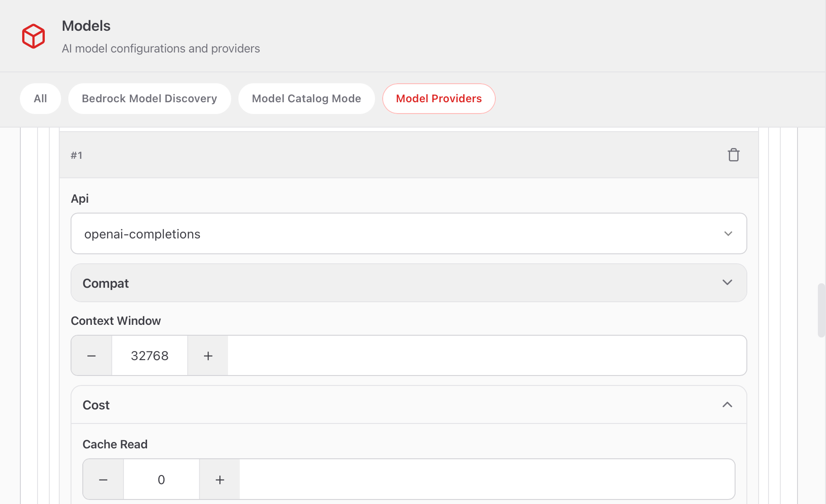This screenshot has width=826, height=504.
Task: Select the Model Catalog Mode tab
Action: 306,99
